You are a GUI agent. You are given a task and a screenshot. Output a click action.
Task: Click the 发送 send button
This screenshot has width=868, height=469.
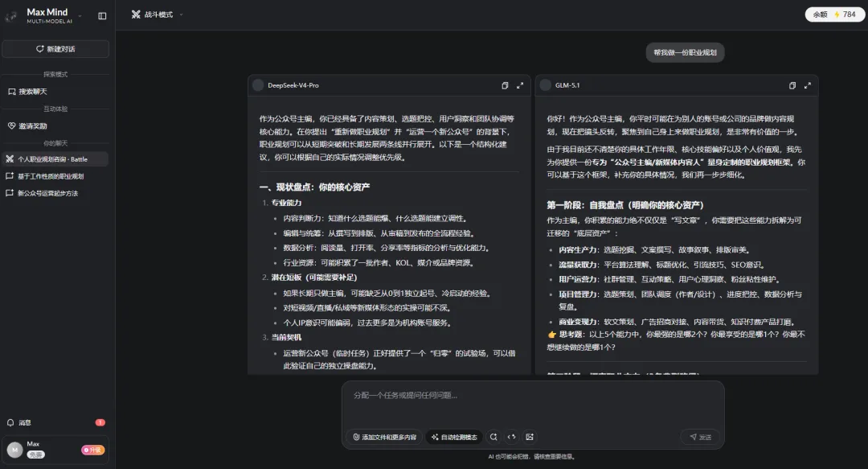[x=700, y=437]
